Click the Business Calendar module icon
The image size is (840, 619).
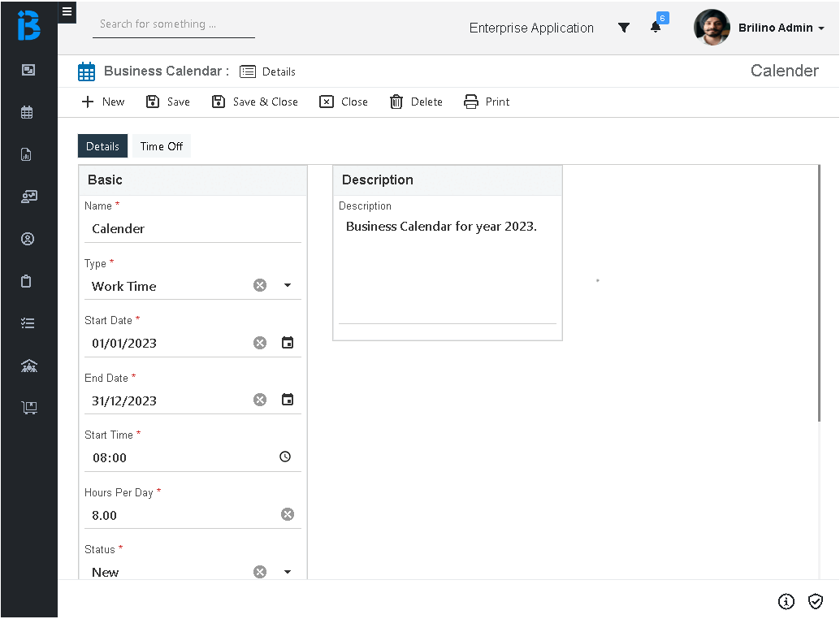pyautogui.click(x=86, y=71)
